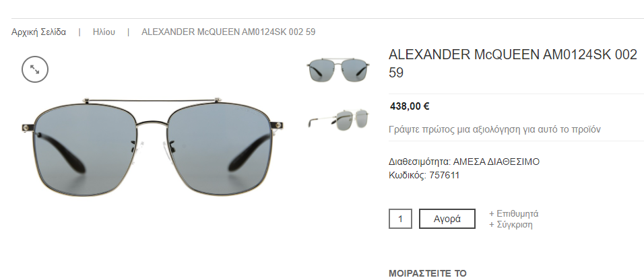Click the right lens in the large photo
The height and width of the screenshot is (280, 644).
pos(220,150)
